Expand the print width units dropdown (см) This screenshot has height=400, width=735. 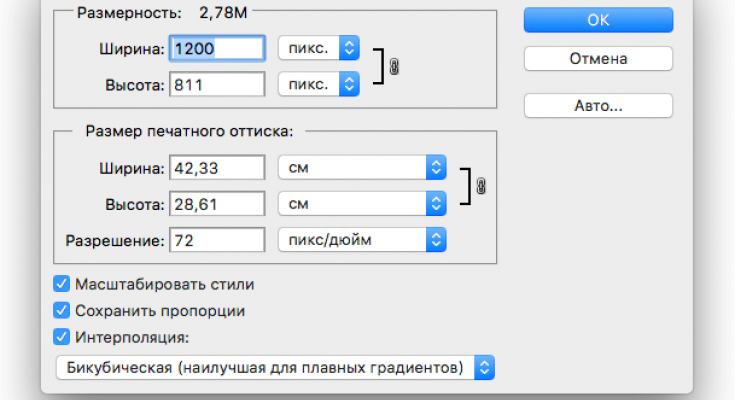(361, 167)
